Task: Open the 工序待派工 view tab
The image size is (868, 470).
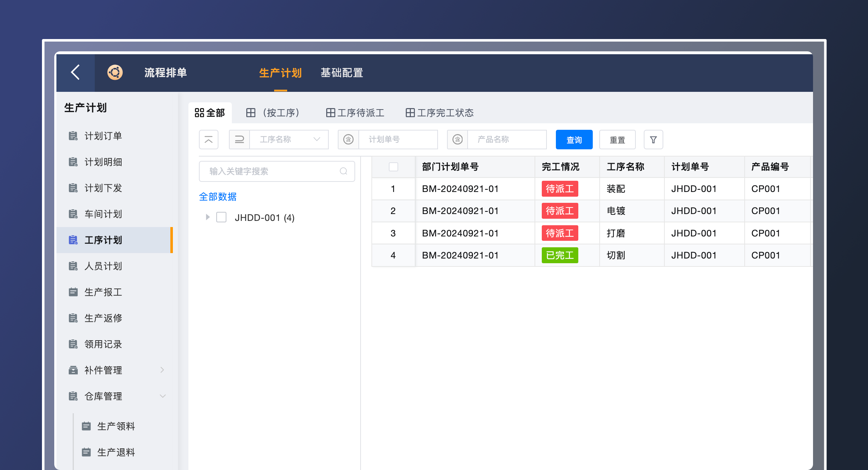Action: pos(354,112)
